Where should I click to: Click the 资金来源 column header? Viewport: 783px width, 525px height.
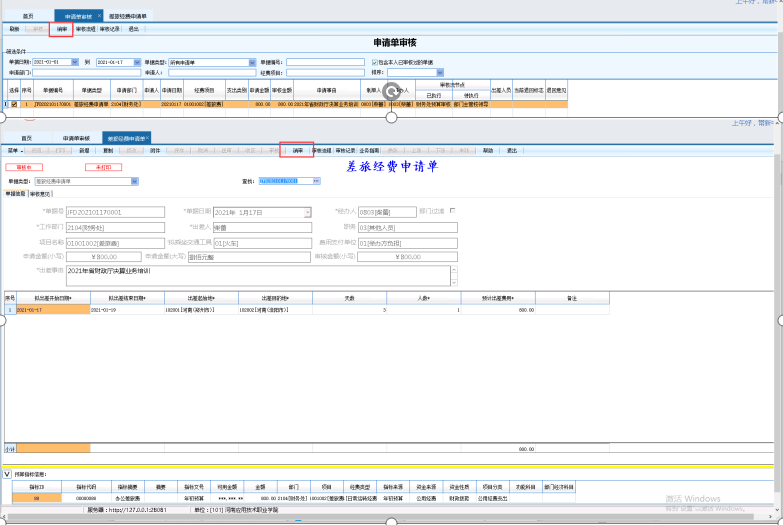pyautogui.click(x=426, y=487)
